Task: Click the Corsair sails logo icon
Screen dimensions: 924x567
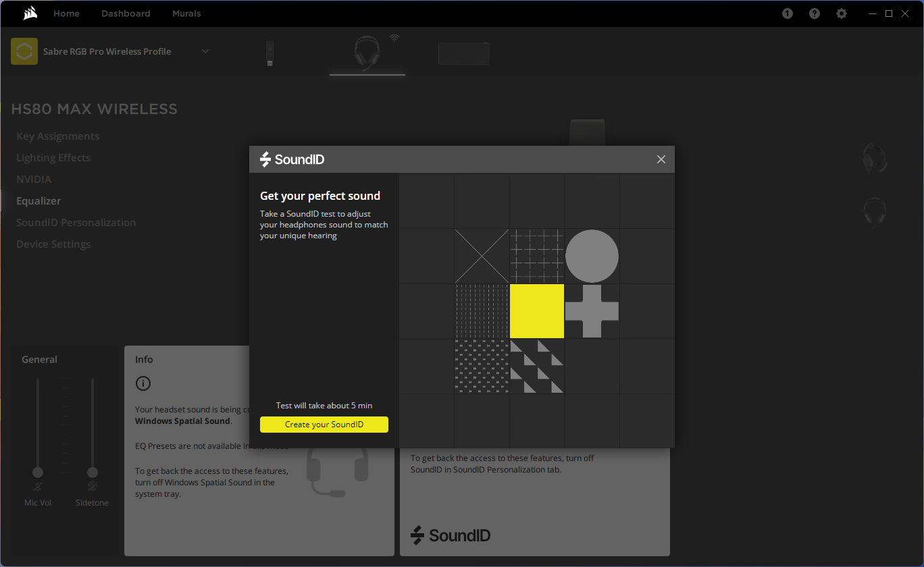Action: tap(30, 13)
